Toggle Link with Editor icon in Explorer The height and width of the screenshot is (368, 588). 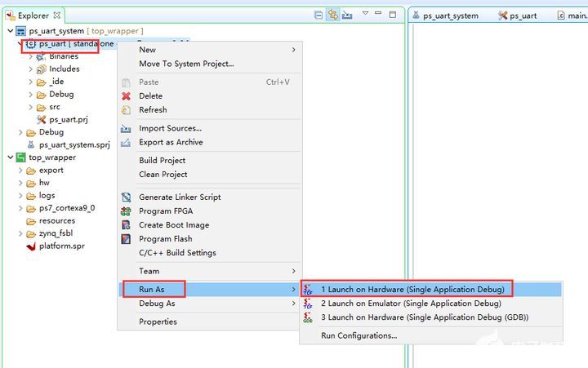(x=332, y=15)
